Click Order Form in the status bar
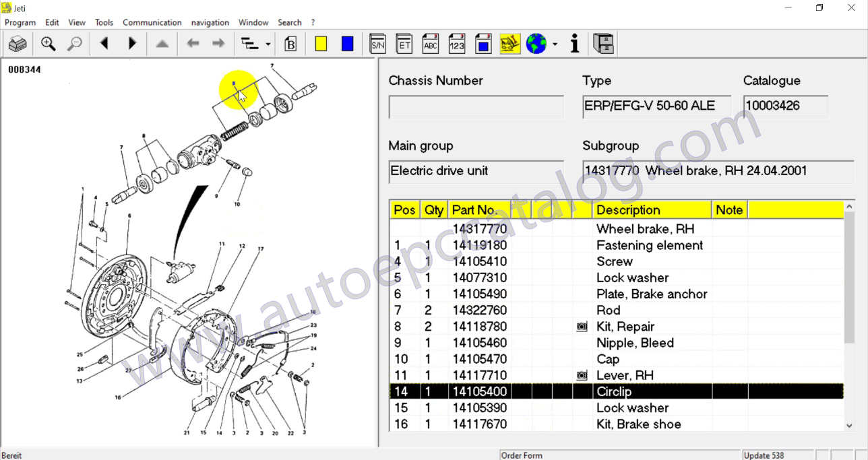Viewport: 868px width, 460px height. 522,455
